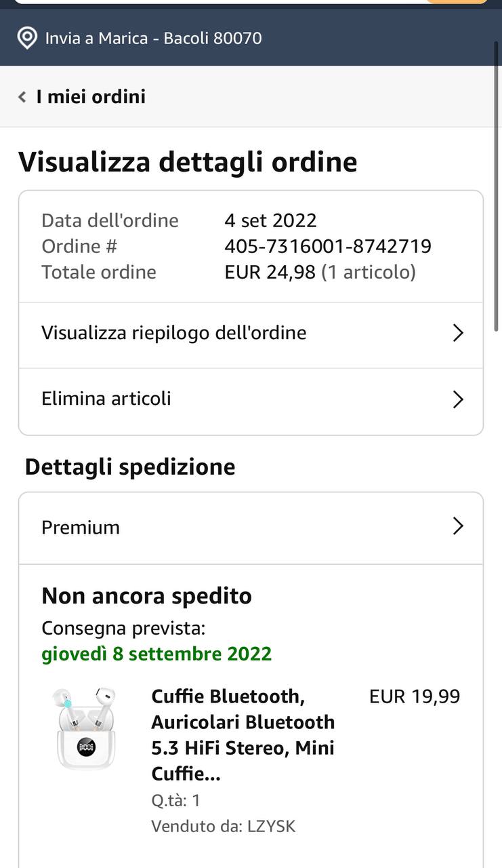Click the delivery date giovedì 8 settembre 2022
The height and width of the screenshot is (868, 502).
coord(156,654)
